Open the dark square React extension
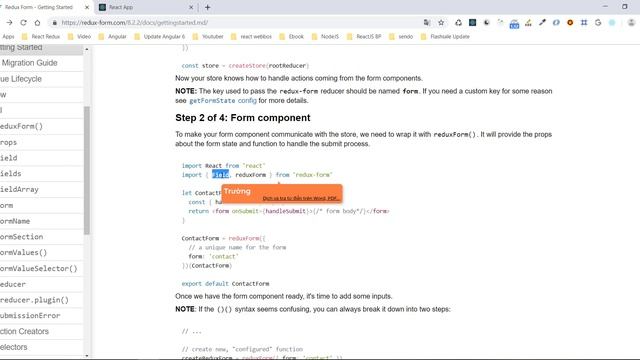The image size is (640, 360). pos(472,23)
